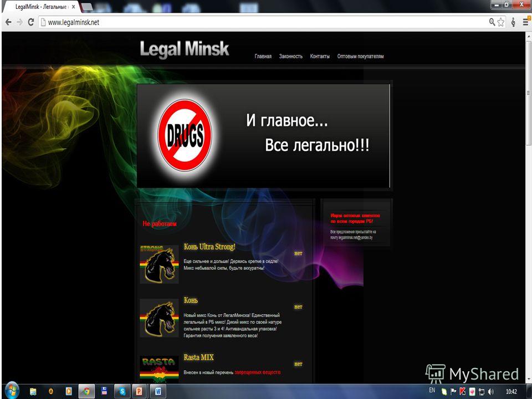Click нет status beside Rasta MIX
The width and height of the screenshot is (532, 399).
[298, 364]
